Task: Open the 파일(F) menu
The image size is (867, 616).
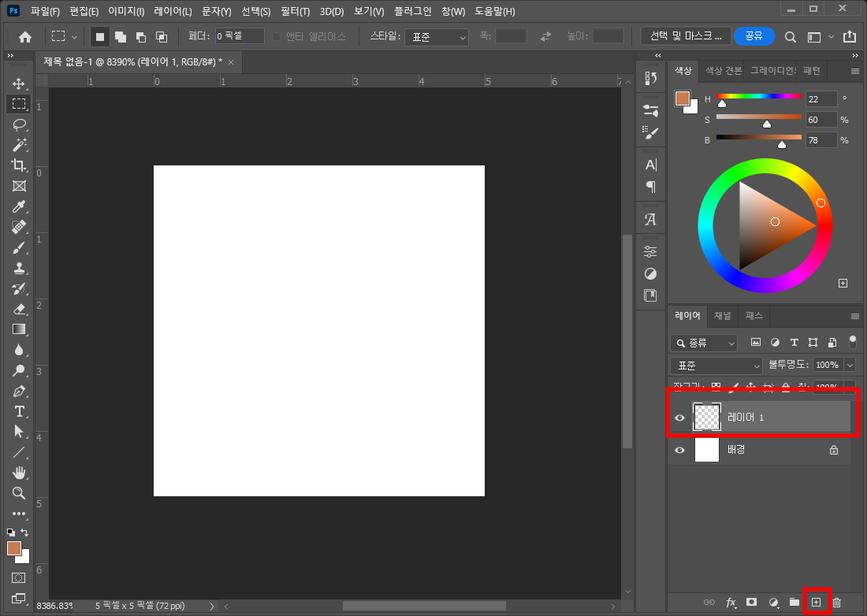Action: [x=45, y=11]
